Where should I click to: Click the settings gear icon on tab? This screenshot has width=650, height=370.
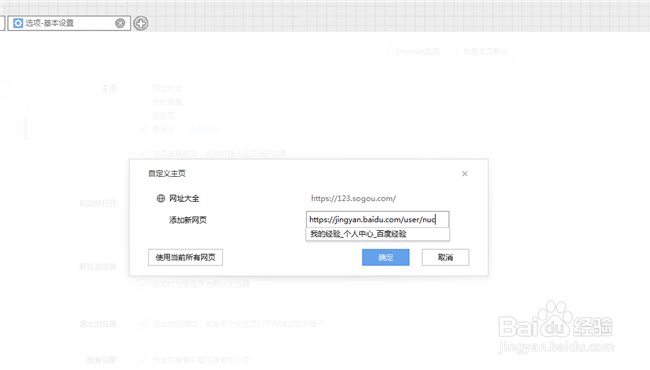(18, 23)
